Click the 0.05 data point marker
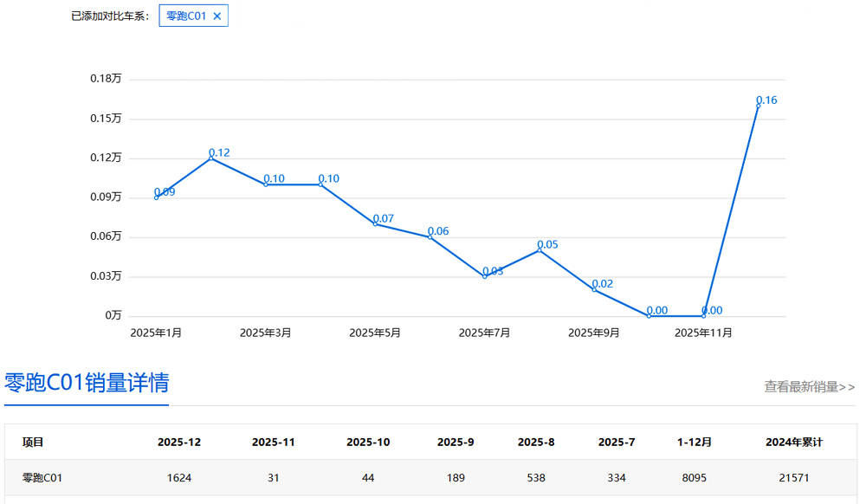 540,249
